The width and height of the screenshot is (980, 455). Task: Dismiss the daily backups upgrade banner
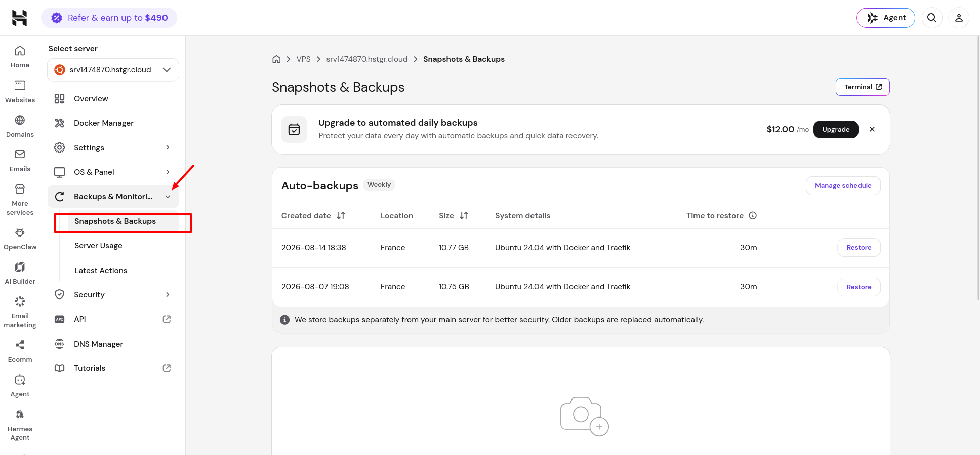872,129
